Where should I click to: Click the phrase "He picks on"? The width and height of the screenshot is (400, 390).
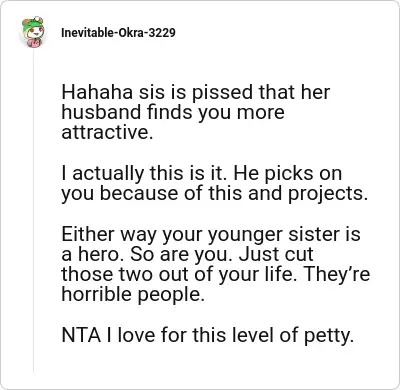(287, 174)
